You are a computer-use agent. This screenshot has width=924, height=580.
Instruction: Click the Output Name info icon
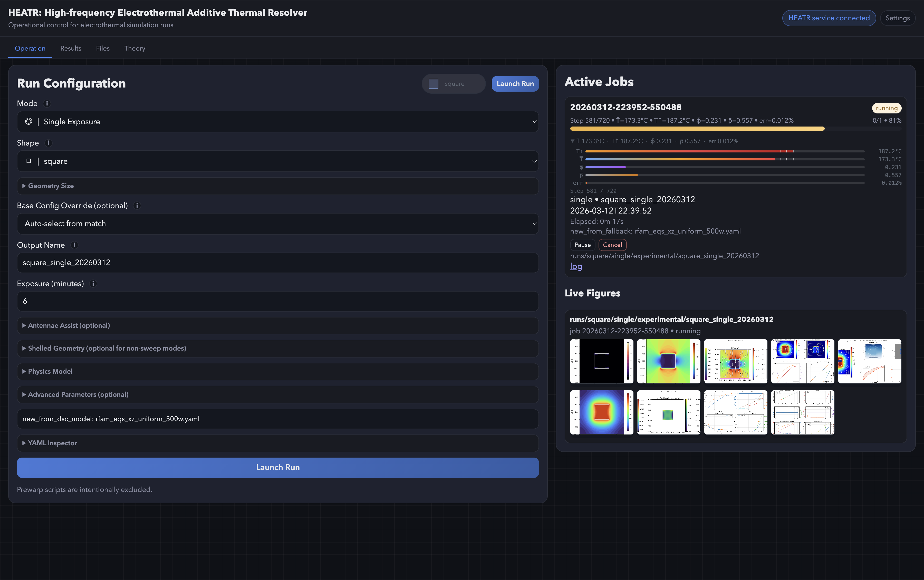point(75,245)
